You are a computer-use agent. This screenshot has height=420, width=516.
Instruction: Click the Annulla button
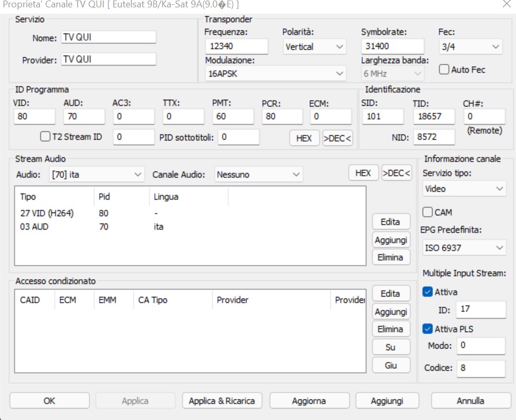471,401
